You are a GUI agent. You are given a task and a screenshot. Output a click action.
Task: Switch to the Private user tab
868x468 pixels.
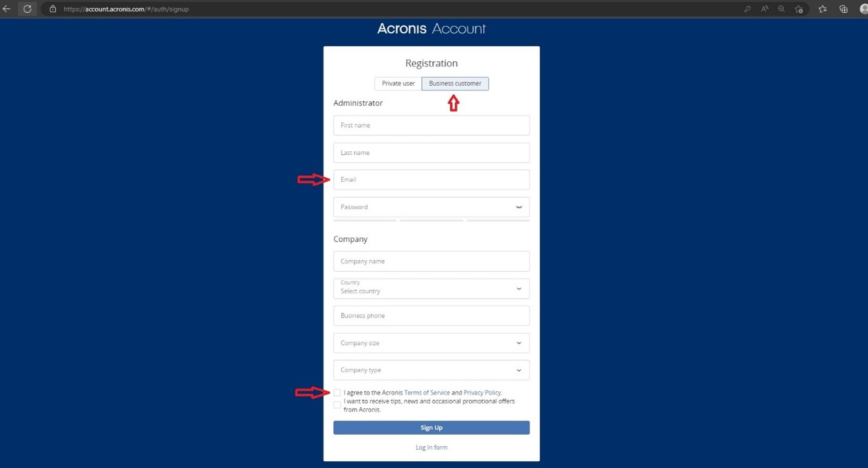[x=398, y=84]
